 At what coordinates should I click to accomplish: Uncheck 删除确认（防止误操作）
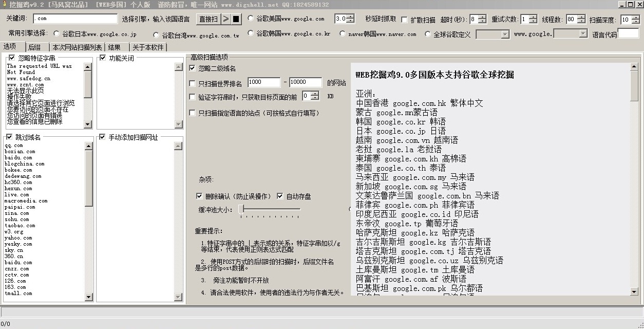pos(199,196)
